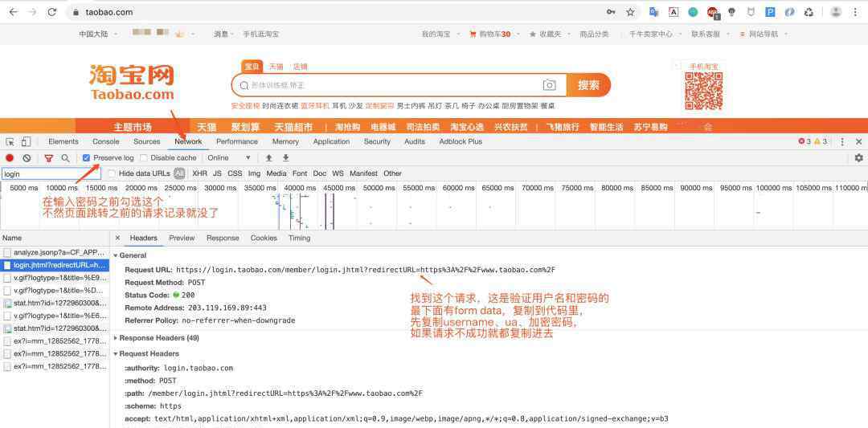Open network settings gear icon
The width and height of the screenshot is (868, 428).
(x=858, y=158)
